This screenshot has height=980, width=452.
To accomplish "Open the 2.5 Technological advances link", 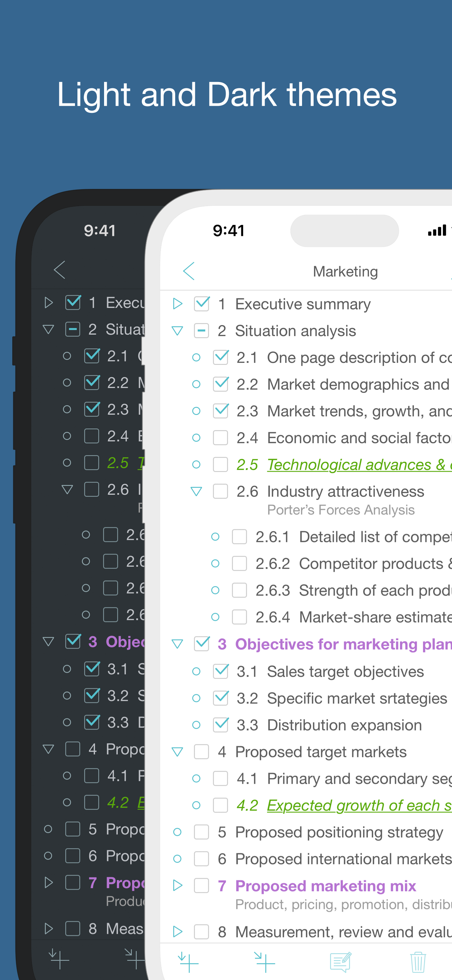I will coord(359,464).
